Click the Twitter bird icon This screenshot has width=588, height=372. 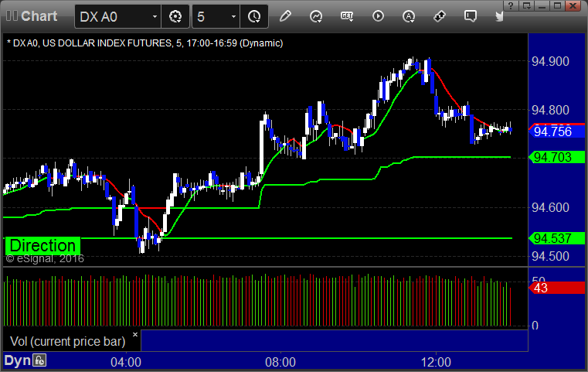click(x=499, y=16)
